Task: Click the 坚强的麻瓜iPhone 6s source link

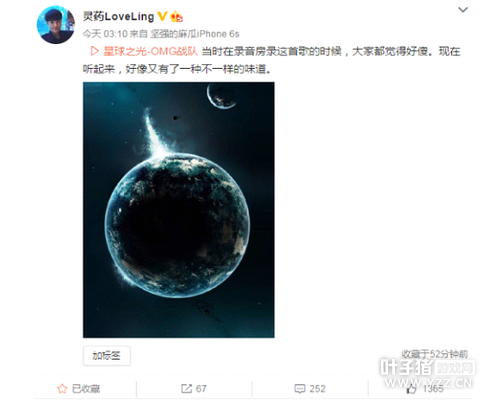Action: 195,34
